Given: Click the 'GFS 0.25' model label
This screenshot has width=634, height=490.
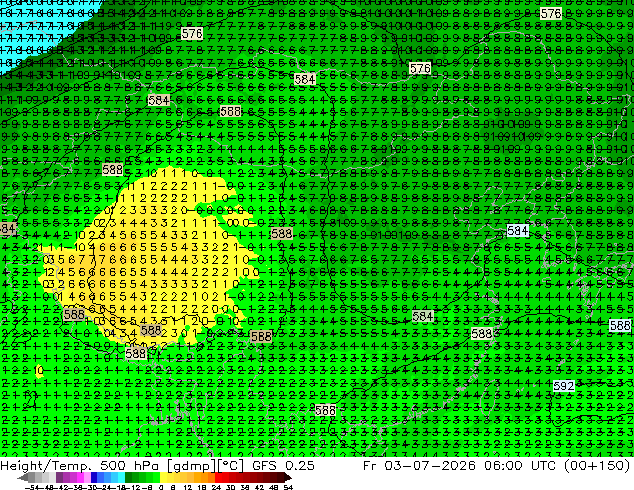Looking at the screenshot, I should [283, 465].
